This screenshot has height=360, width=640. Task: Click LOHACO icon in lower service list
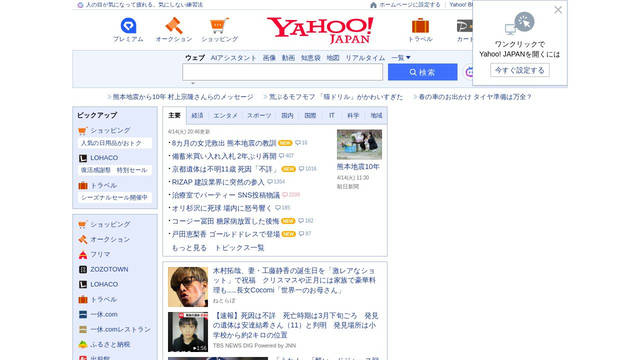83,284
